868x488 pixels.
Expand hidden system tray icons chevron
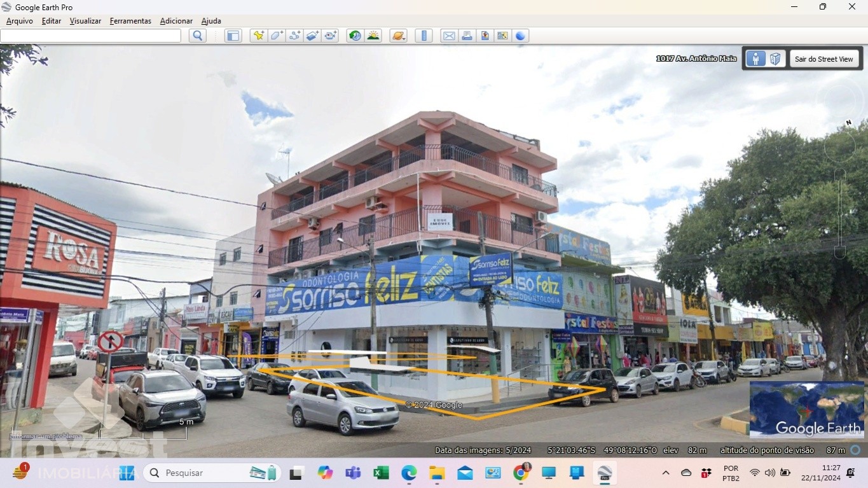click(x=666, y=473)
